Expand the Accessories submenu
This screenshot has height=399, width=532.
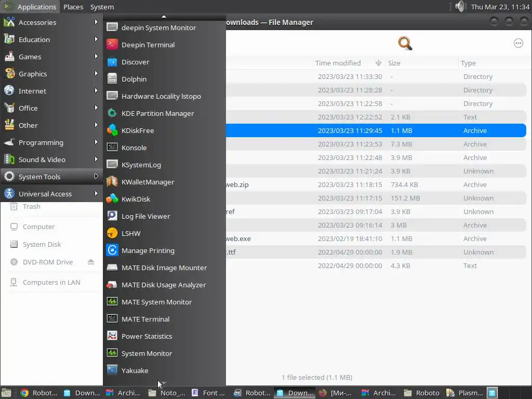coord(51,22)
